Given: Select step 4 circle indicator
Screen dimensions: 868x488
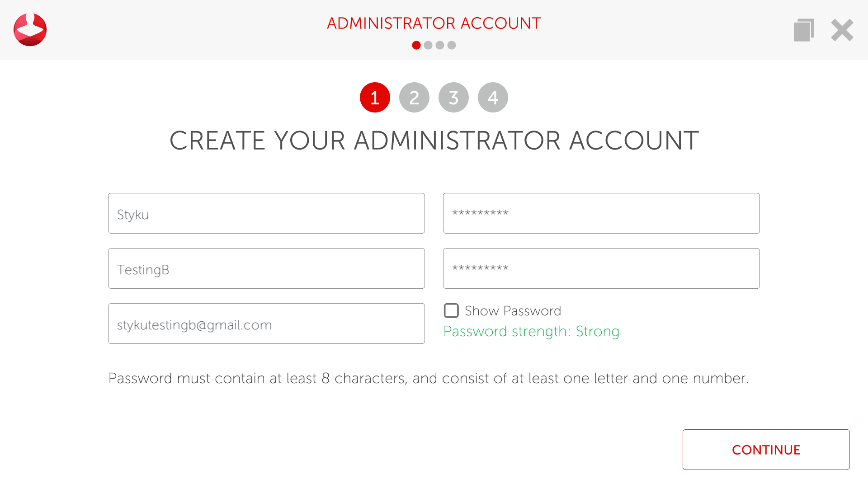Looking at the screenshot, I should tap(493, 98).
